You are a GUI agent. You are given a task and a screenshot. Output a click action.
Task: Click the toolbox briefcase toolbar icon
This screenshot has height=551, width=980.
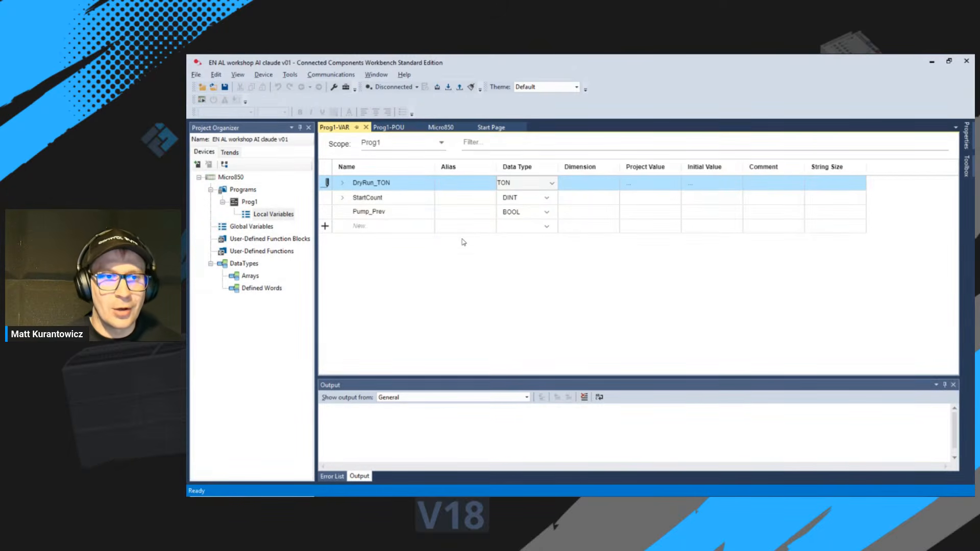346,87
